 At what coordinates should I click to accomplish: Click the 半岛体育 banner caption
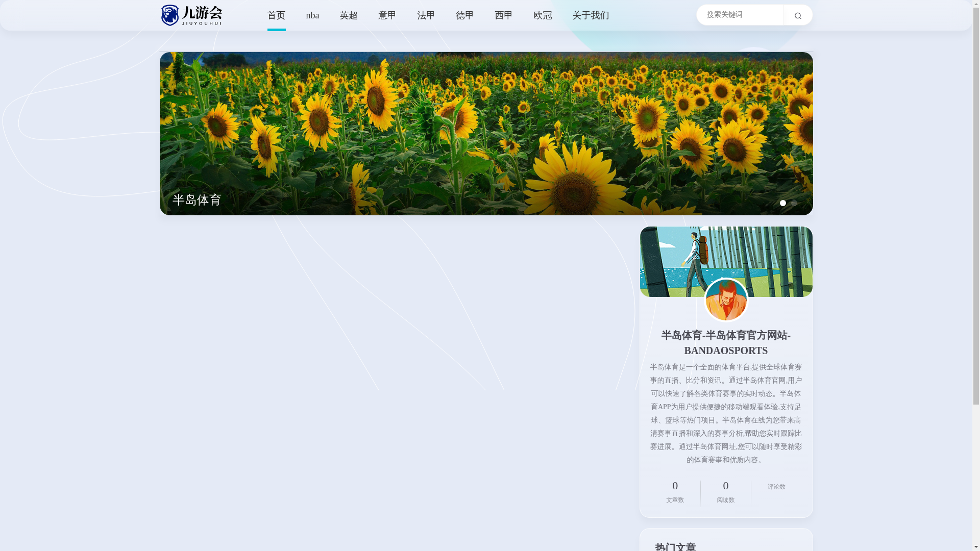[197, 200]
